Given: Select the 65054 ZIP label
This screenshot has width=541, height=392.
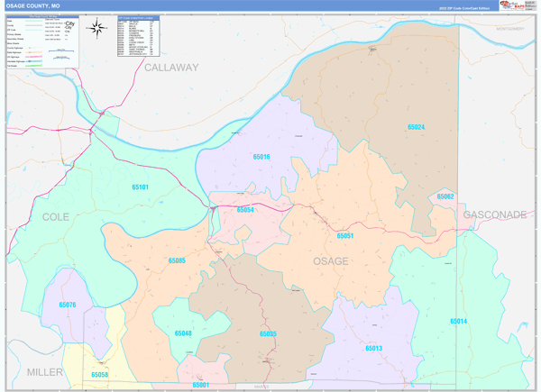Looking at the screenshot, I should point(245,209).
